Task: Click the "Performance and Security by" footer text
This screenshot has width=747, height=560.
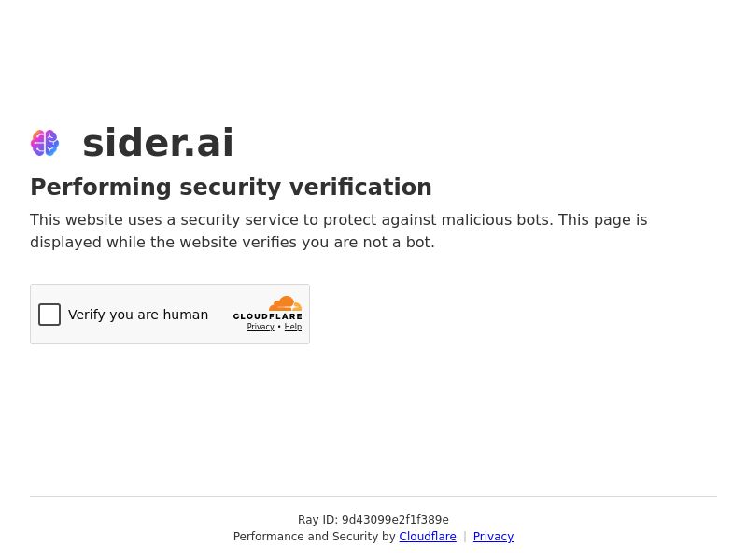Action: point(315,536)
